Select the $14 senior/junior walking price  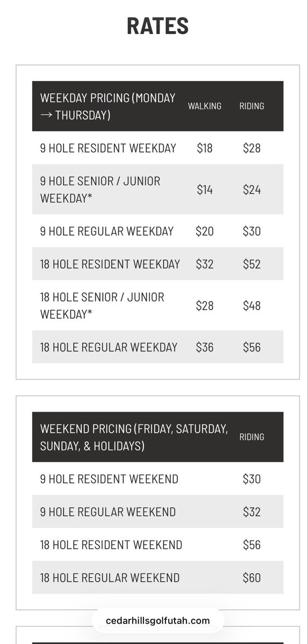[204, 189]
